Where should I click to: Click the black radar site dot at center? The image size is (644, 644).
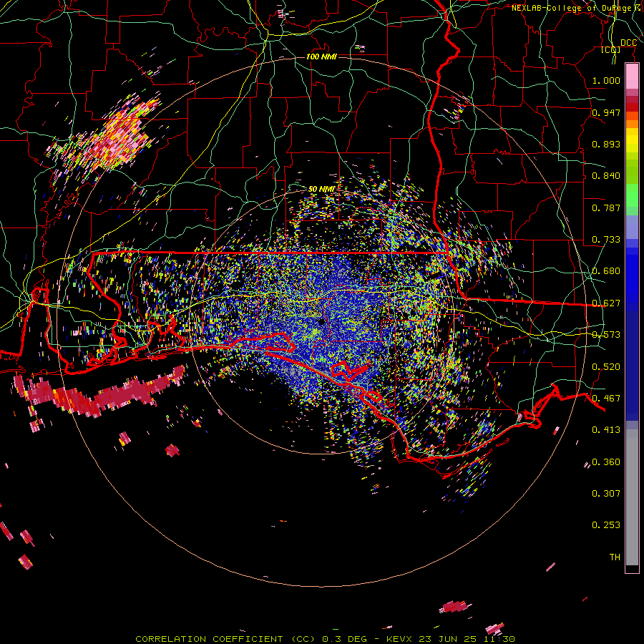[x=321, y=321]
